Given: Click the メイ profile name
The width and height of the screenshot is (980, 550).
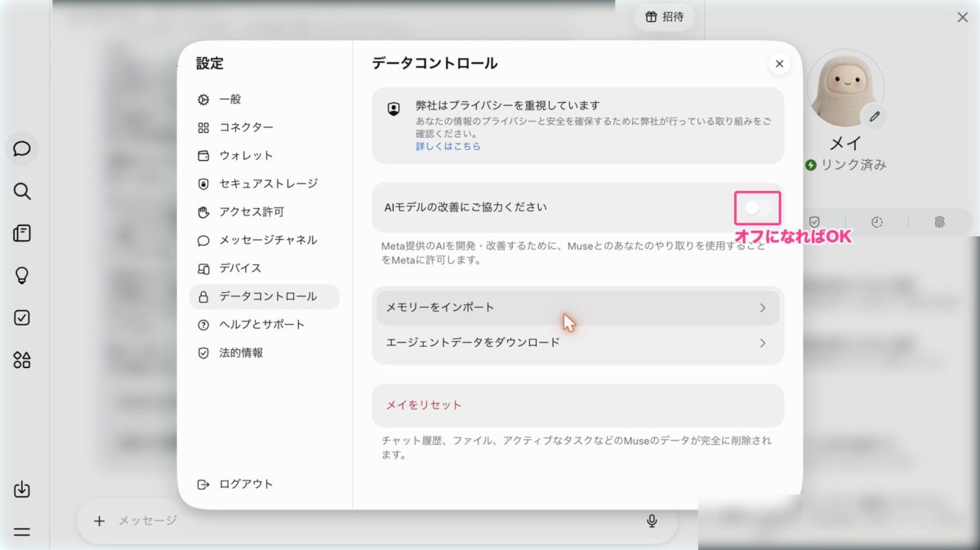Looking at the screenshot, I should (x=845, y=144).
